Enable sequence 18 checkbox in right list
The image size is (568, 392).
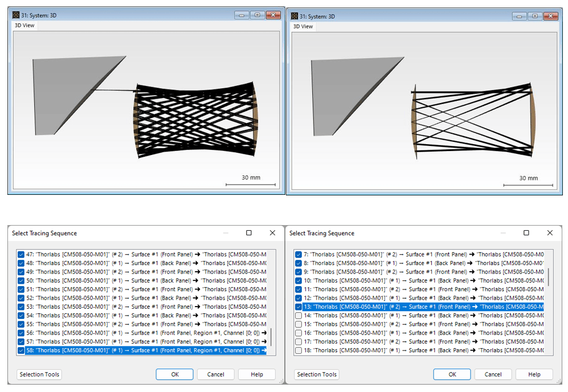coord(299,350)
